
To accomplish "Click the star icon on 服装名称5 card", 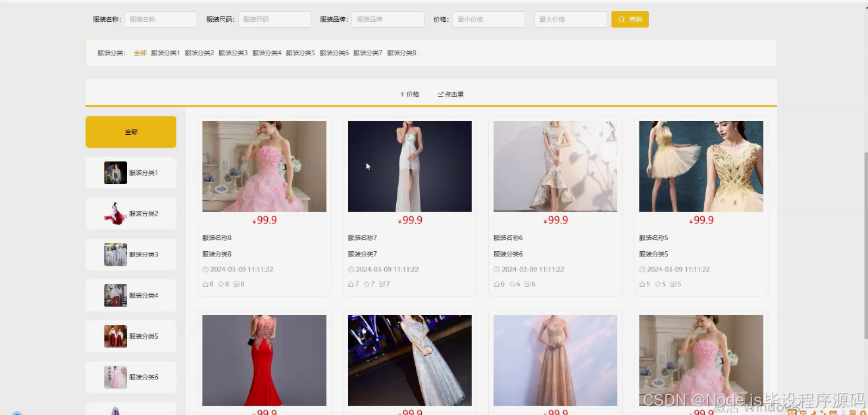I will [657, 284].
